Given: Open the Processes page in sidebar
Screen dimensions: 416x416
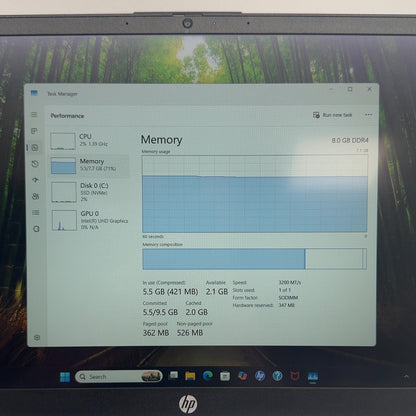Looking at the screenshot, I should click(x=34, y=131).
